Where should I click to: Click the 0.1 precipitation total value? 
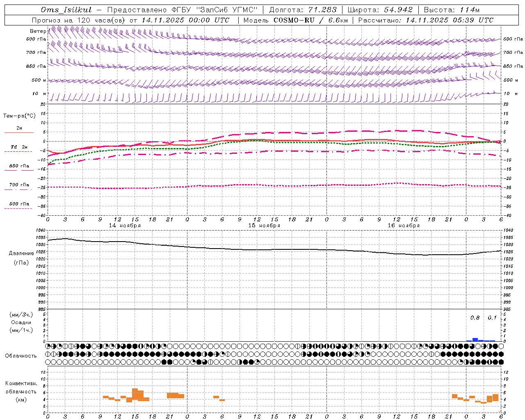coord(492,318)
